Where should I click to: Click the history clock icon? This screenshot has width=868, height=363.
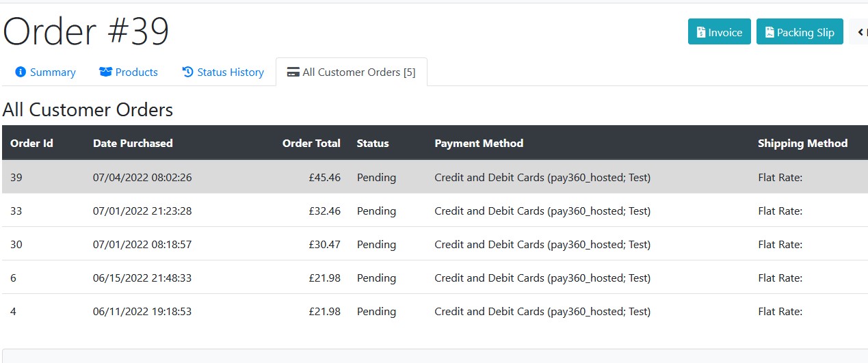(x=188, y=72)
